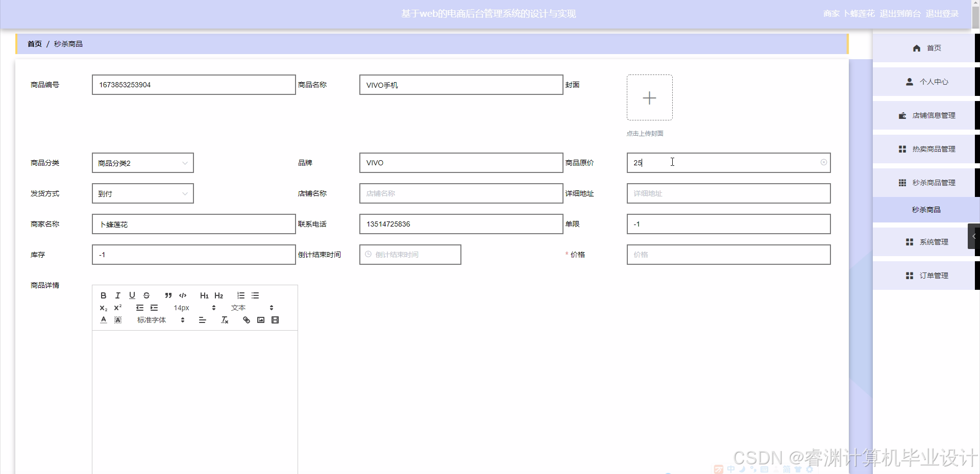Focus the 商品名称 input
The width and height of the screenshot is (980, 474).
click(461, 85)
